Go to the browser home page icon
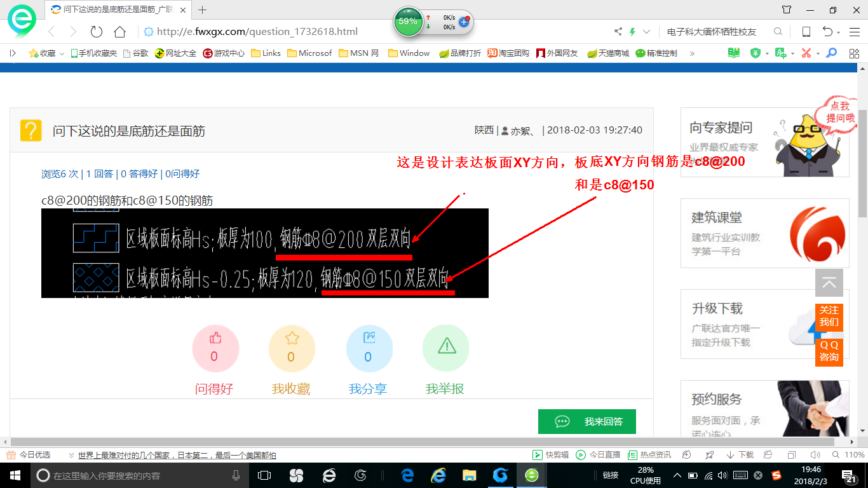Viewport: 868px width, 488px height. pyautogui.click(x=119, y=32)
